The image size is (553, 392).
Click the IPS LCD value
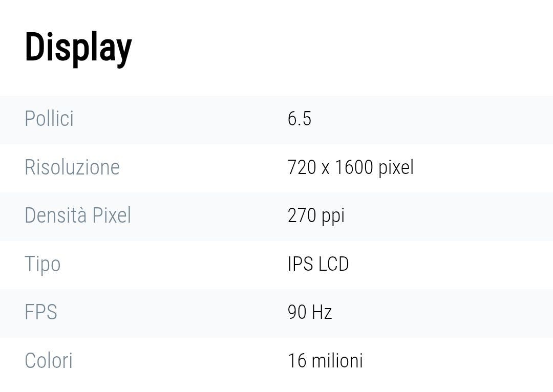click(318, 264)
